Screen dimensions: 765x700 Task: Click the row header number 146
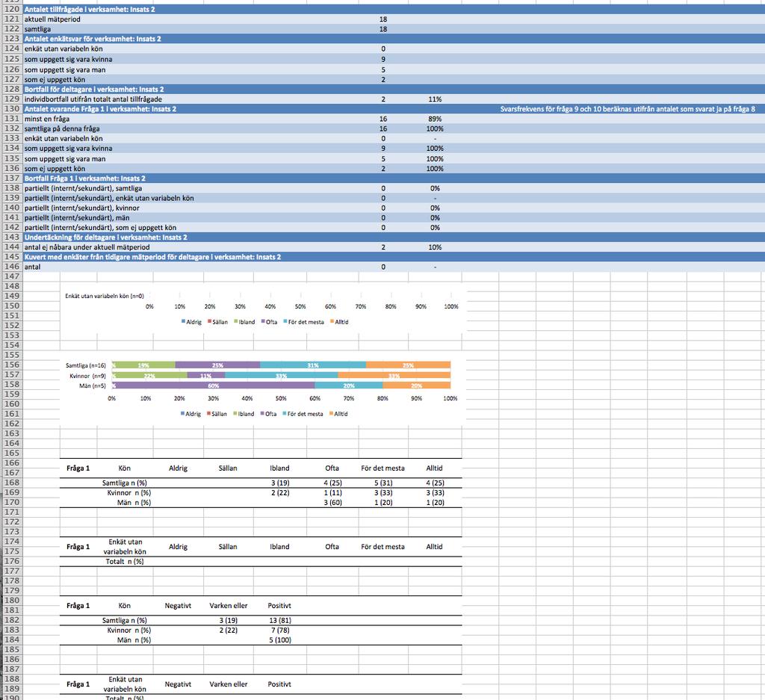(12, 267)
